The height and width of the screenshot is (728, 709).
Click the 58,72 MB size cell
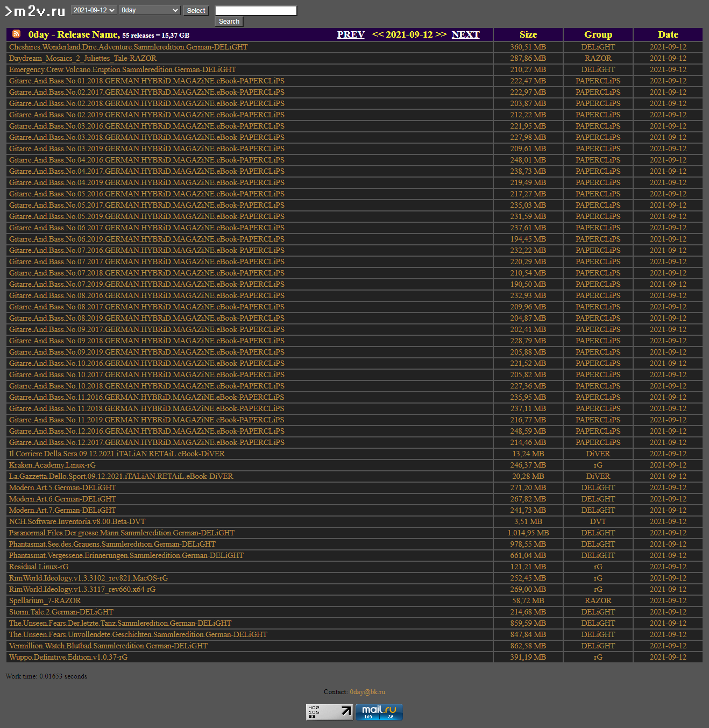point(528,600)
